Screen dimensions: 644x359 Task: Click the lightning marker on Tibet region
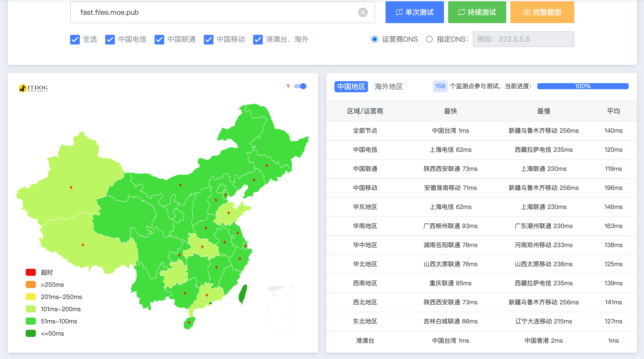coord(83,245)
